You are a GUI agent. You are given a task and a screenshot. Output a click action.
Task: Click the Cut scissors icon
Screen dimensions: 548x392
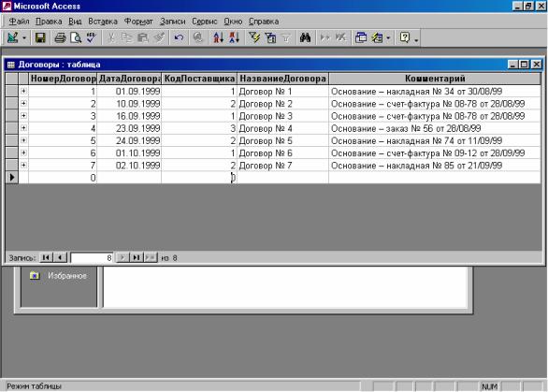click(111, 37)
